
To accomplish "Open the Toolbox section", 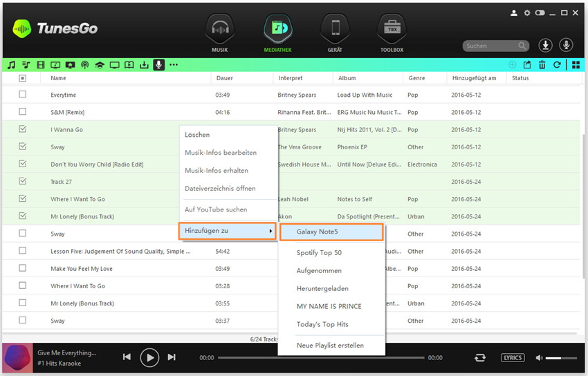I will pyautogui.click(x=392, y=33).
